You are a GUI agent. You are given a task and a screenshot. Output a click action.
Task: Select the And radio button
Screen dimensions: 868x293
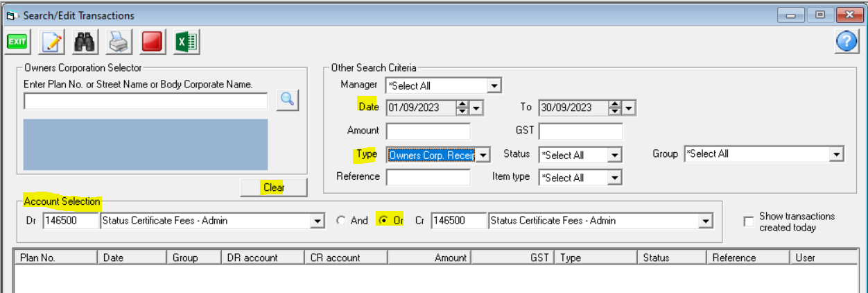coord(340,221)
